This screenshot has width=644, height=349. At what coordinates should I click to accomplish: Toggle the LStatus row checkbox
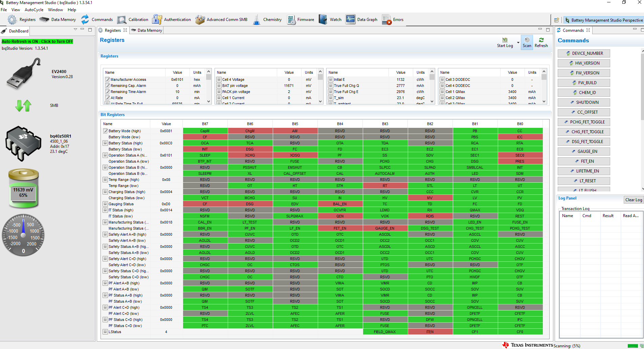[106, 332]
